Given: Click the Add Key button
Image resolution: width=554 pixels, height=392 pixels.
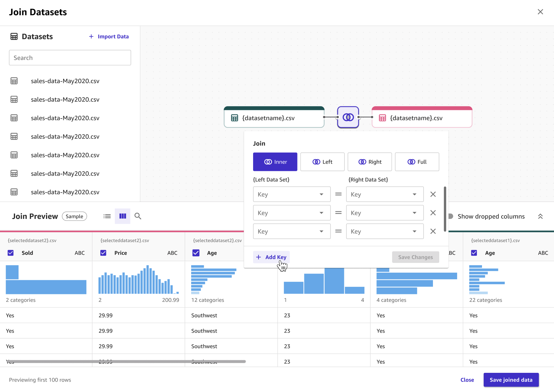Looking at the screenshot, I should point(271,257).
